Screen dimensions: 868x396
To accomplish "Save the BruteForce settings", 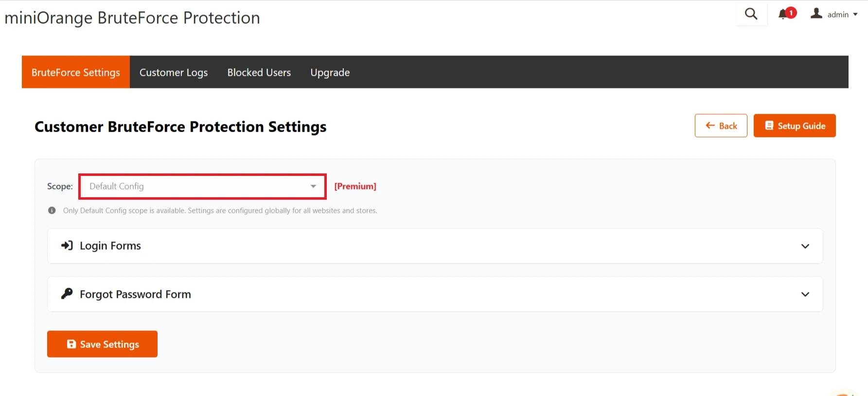I will (102, 344).
